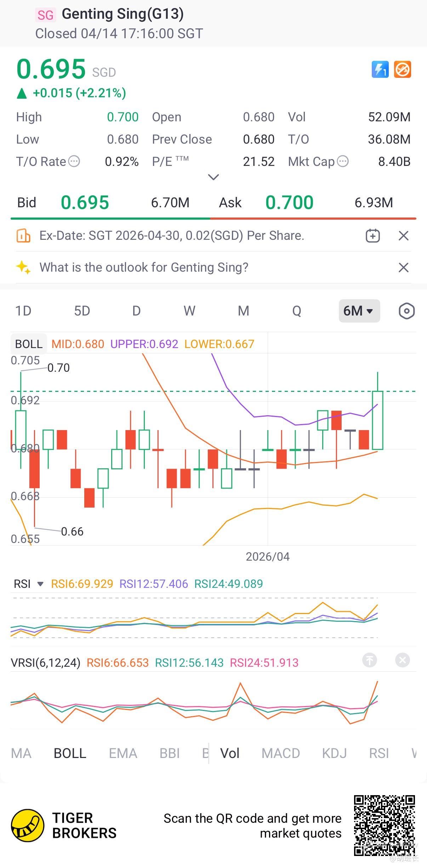Select MACD sub indicator
The height and width of the screenshot is (868, 427).
click(x=281, y=753)
